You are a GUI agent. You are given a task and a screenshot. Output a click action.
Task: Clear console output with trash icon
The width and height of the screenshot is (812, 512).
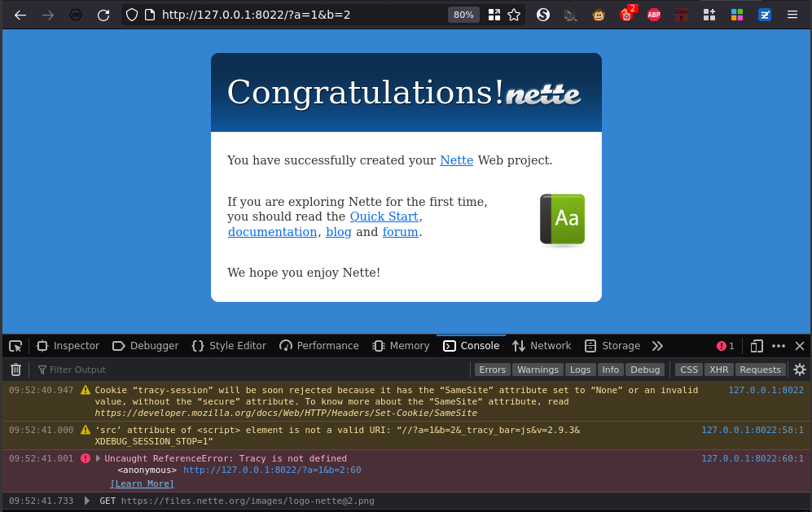pos(15,370)
